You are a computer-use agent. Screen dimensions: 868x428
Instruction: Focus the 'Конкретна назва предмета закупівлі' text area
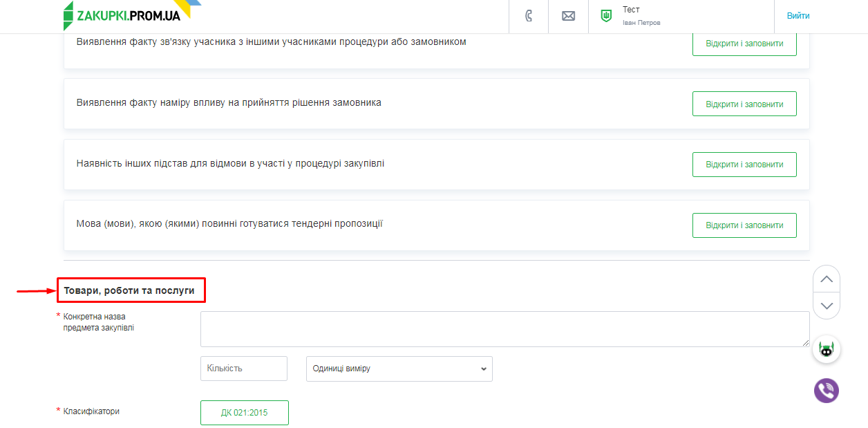(504, 328)
